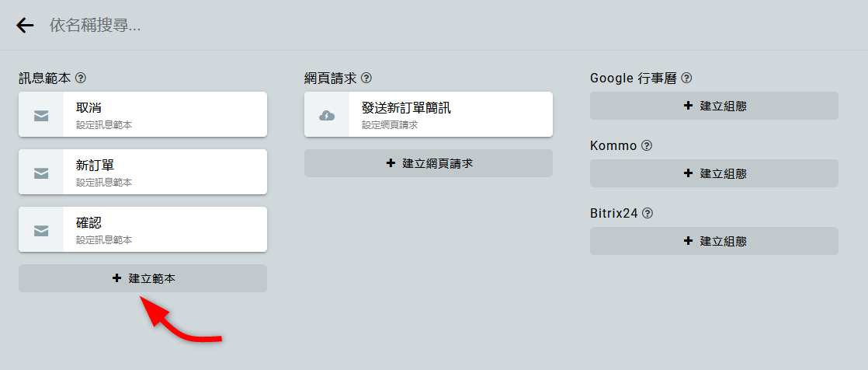
Task: Create a Google 行事曆 configuration
Action: (x=714, y=106)
